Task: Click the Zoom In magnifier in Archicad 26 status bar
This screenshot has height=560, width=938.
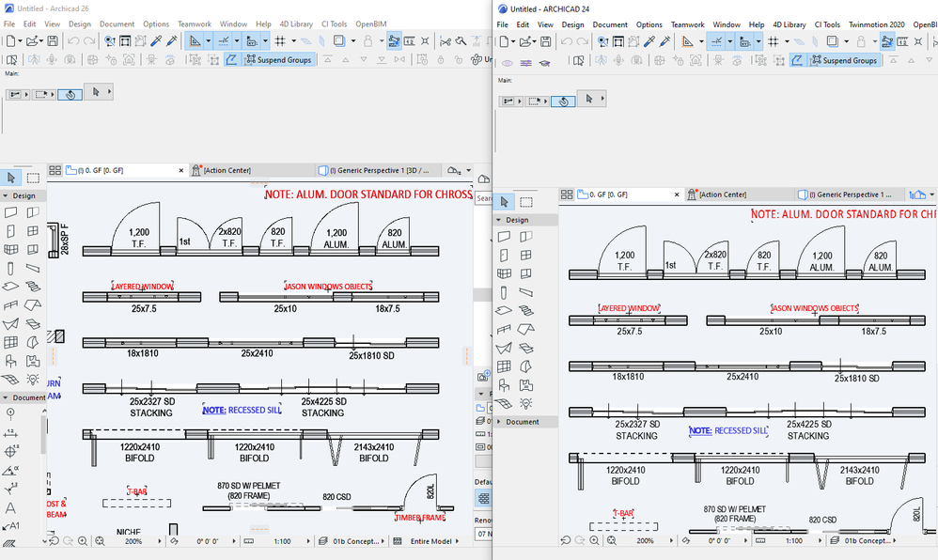Action: (83, 541)
